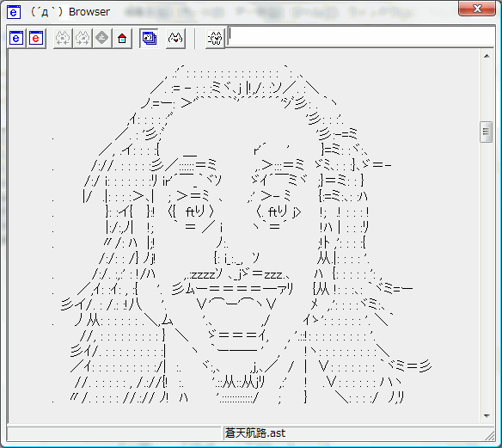Go forward with the right-arrows cat icon
Viewport: 502px width, 448px height.
tap(83, 39)
